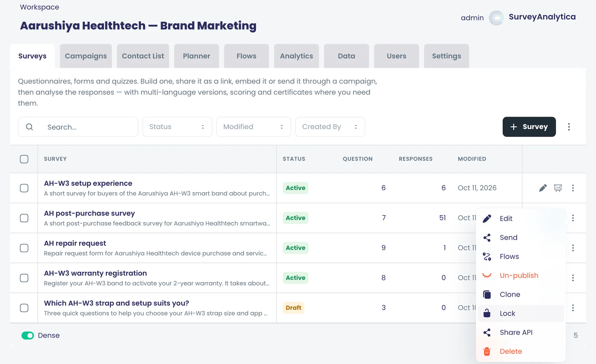
Task: Tick the checkbox for AH post-purchase survey
Action: click(x=24, y=218)
